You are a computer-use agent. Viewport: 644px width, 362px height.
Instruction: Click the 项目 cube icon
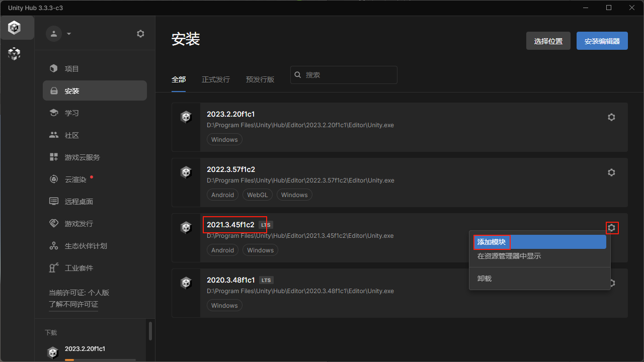click(x=54, y=68)
